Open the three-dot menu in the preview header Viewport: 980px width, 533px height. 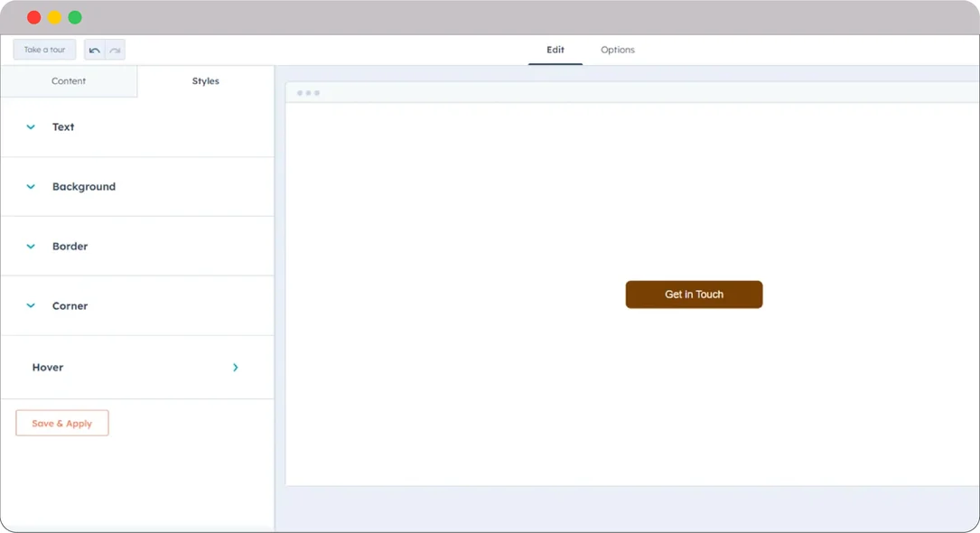point(308,91)
